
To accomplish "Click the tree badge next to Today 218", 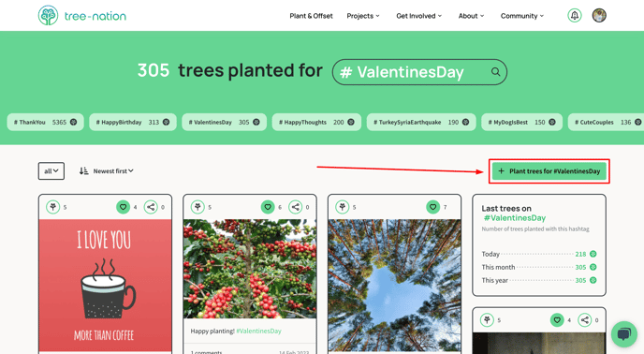I will point(593,254).
